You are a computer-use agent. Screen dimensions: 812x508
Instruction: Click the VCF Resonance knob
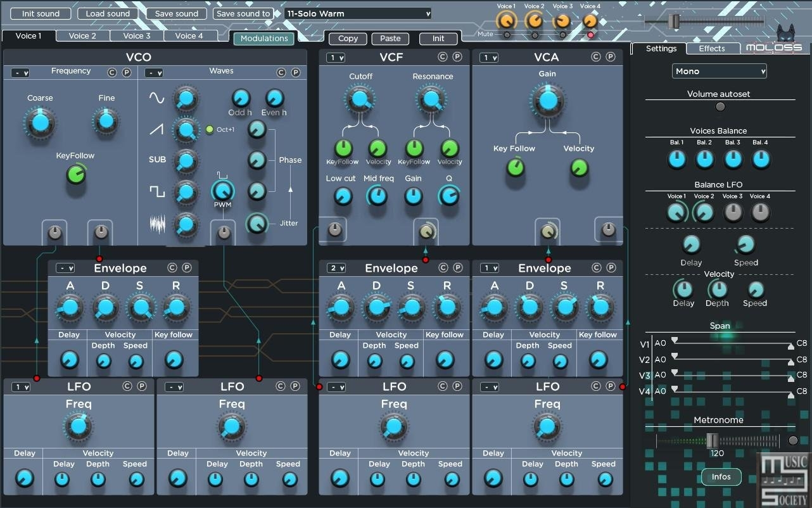pos(432,99)
